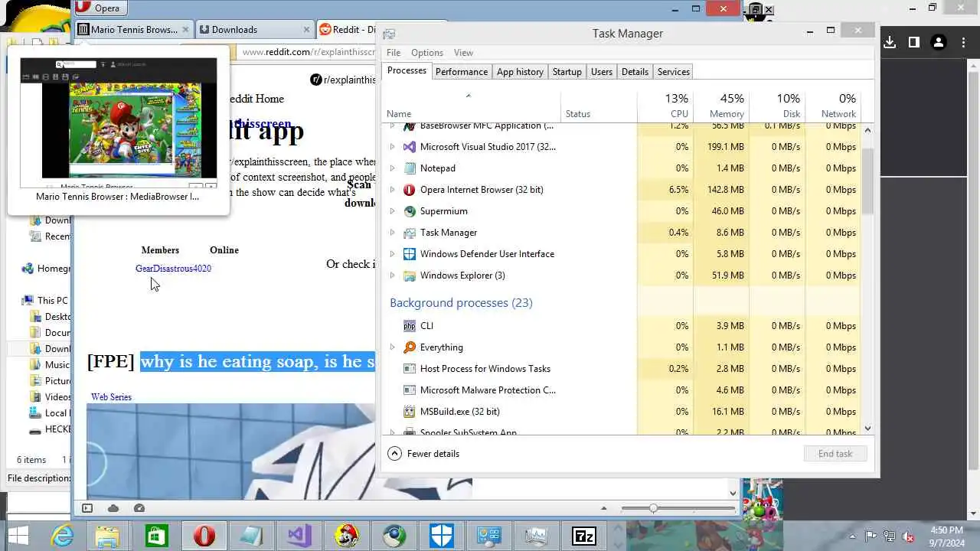Viewport: 980px width, 551px height.
Task: Select the Notepad process icon
Action: point(410,168)
